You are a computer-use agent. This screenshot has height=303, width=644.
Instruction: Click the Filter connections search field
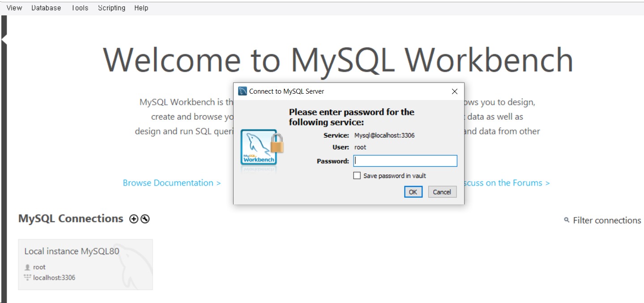tap(607, 221)
